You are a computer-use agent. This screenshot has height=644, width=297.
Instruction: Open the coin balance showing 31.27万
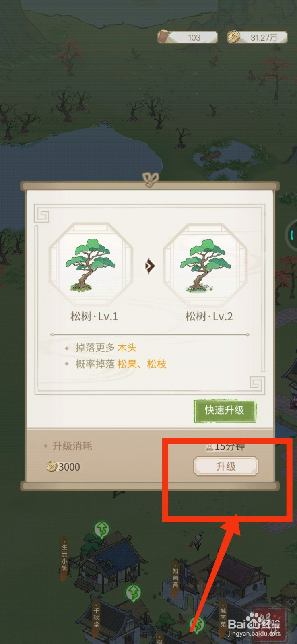pos(258,37)
